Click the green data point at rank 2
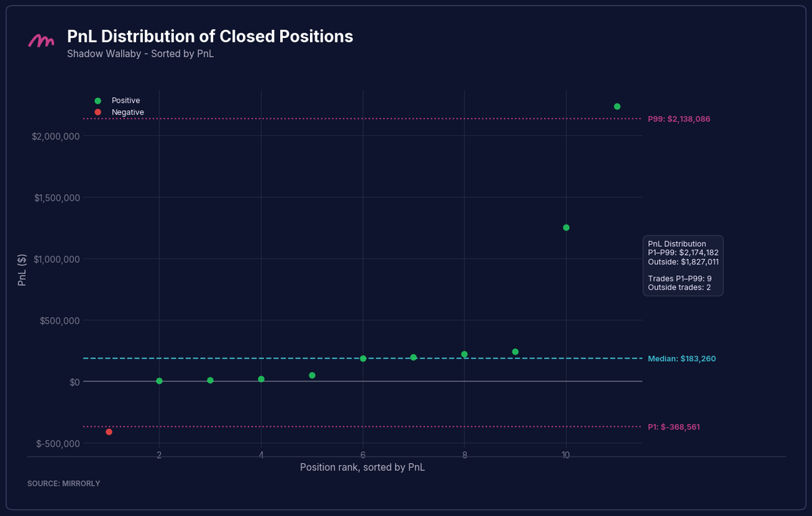This screenshot has height=516, width=812. coord(159,381)
